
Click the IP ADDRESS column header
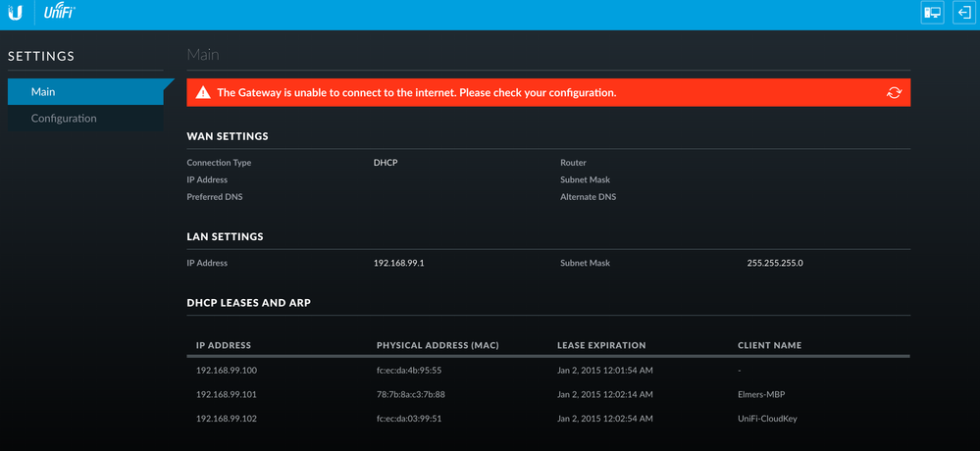tap(223, 345)
